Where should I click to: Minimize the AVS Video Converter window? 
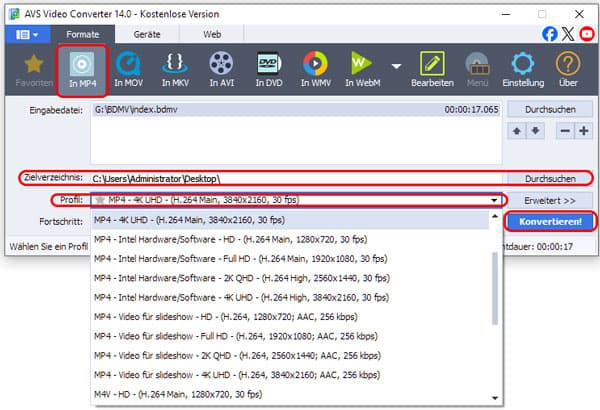pos(506,14)
